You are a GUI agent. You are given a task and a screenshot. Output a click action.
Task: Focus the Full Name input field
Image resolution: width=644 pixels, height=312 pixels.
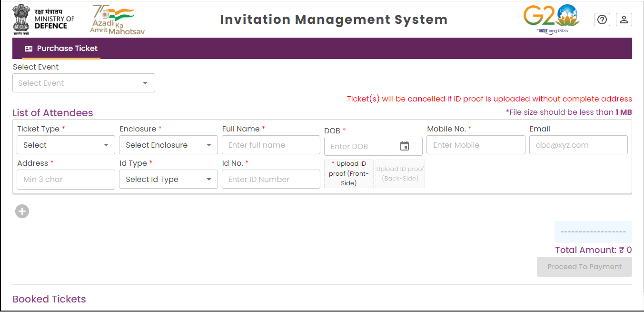[x=270, y=145]
